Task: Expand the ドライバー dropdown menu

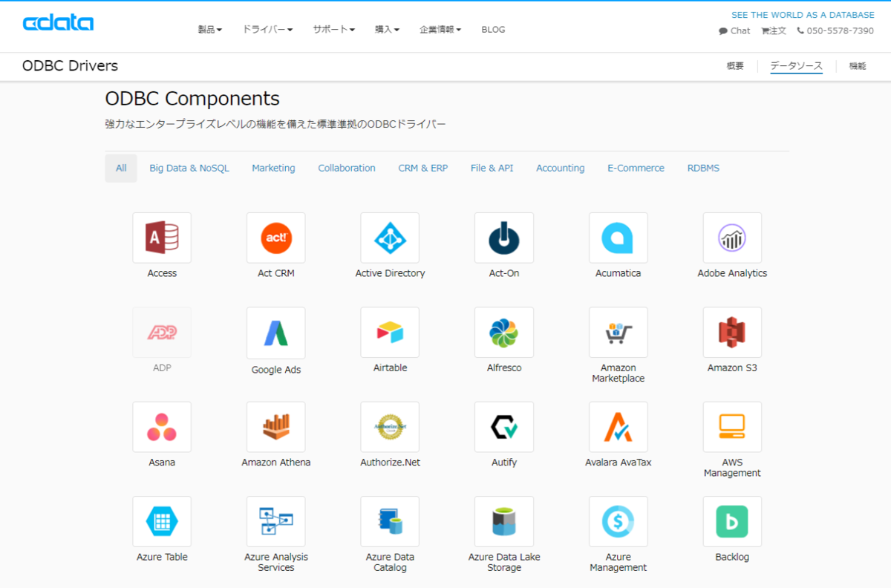Action: point(267,30)
